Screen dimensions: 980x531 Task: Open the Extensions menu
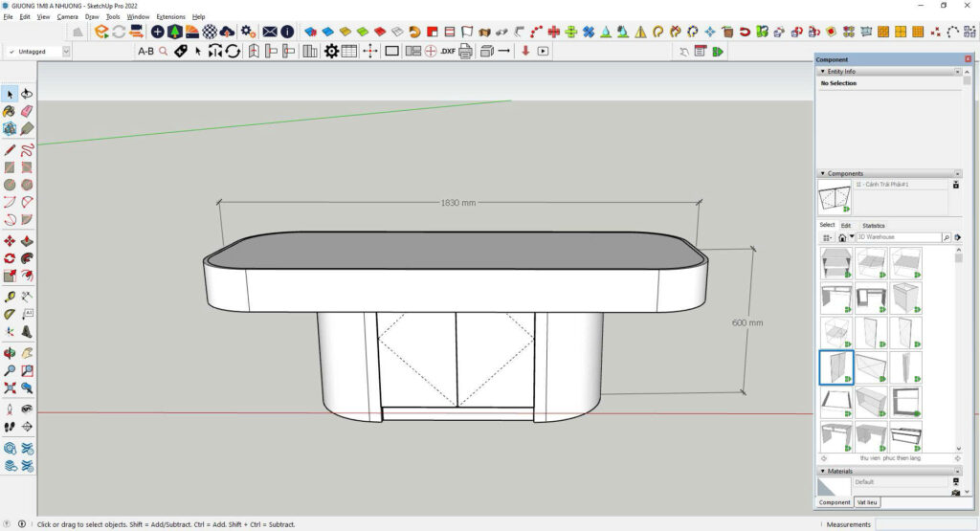point(170,17)
